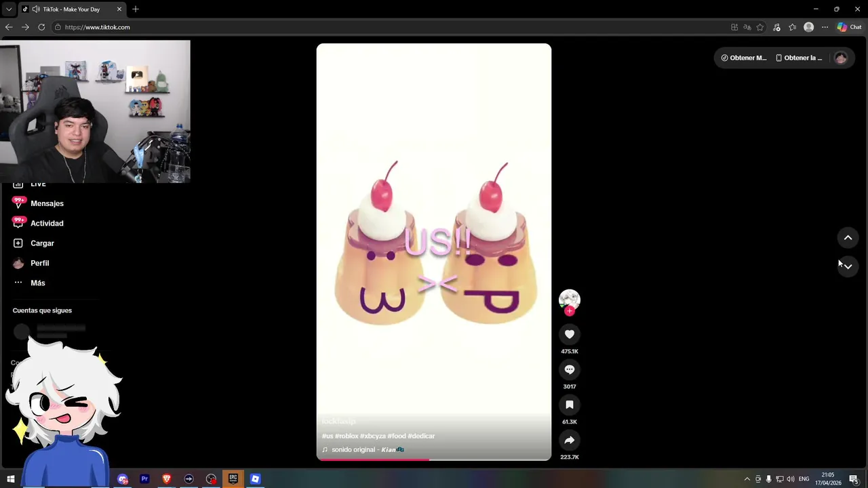The width and height of the screenshot is (868, 488).
Task: Click the Mensajes inbox icon with 99+ badge
Action: [x=18, y=203]
